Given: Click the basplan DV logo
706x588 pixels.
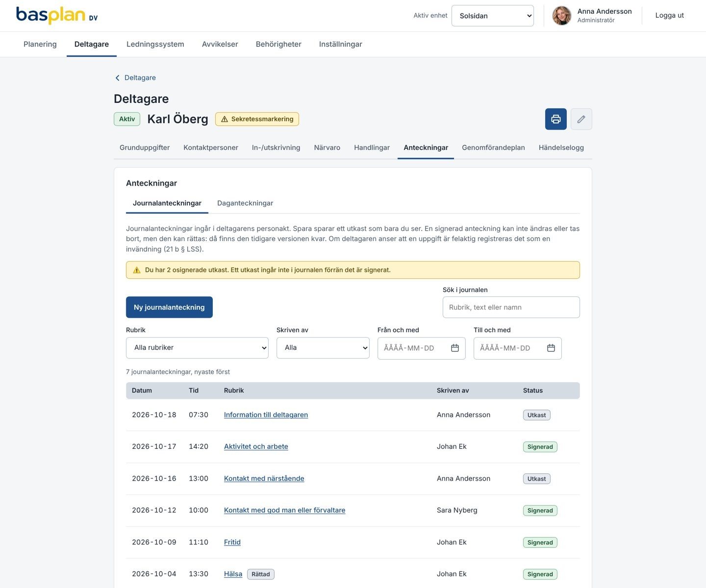Looking at the screenshot, I should coord(57,15).
